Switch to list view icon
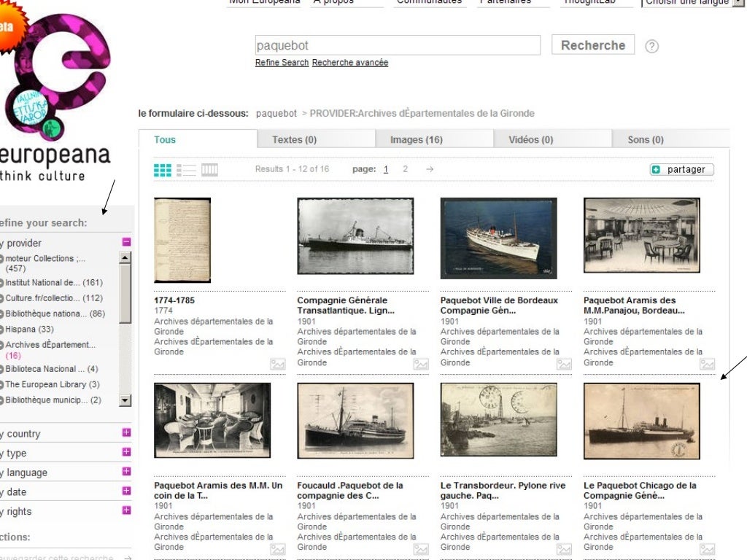This screenshot has height=560, width=747. [186, 170]
